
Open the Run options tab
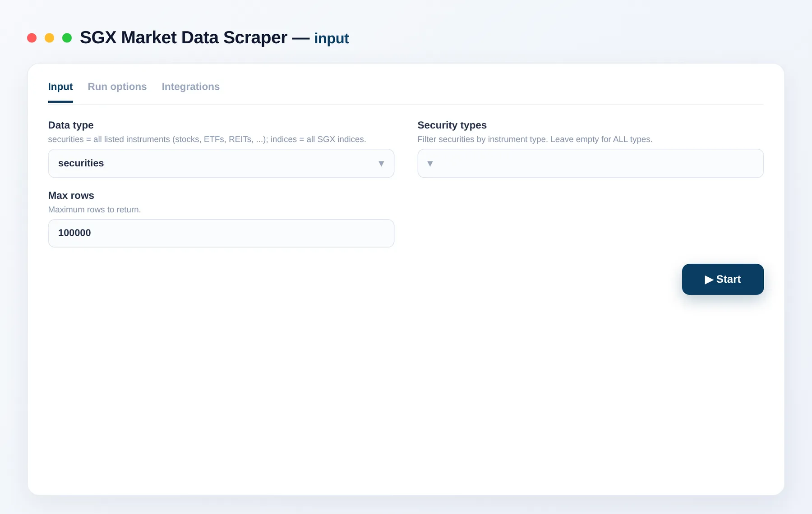coord(117,87)
